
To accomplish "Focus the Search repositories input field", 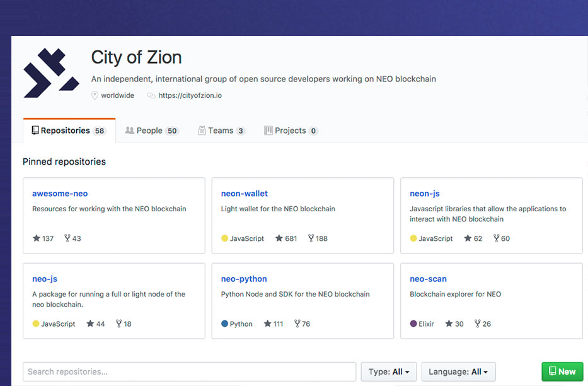I will 189,371.
